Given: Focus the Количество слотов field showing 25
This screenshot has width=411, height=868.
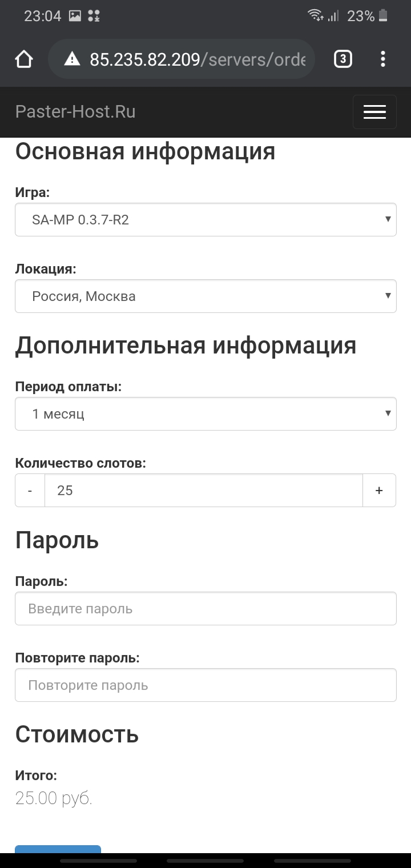Looking at the screenshot, I should [x=204, y=490].
